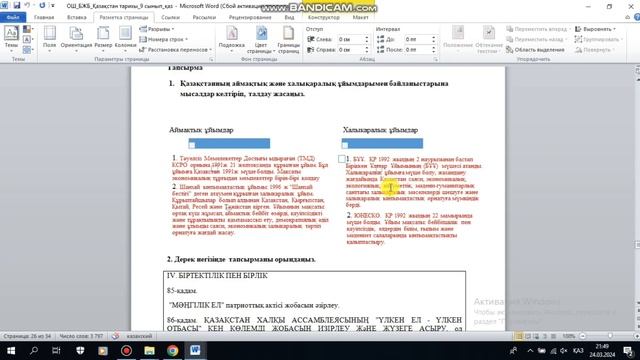Open Границы страниц page borders
Screen dimensions: 640x360
pyautogui.click(x=289, y=39)
